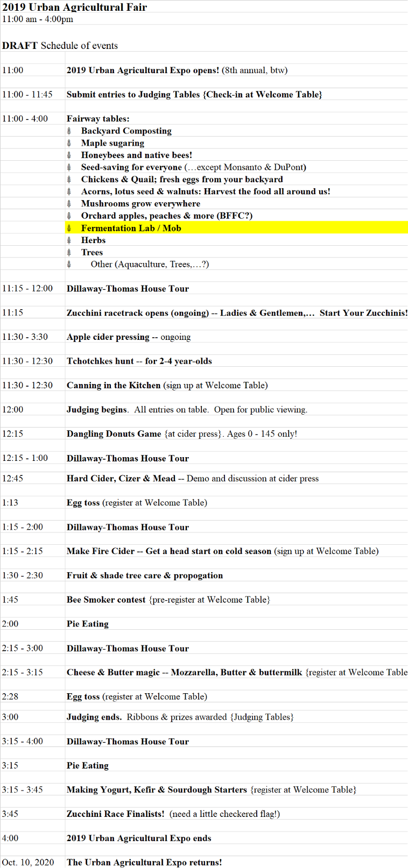The height and width of the screenshot is (868, 408).
Task: Click bullet icon beside 'Honeybees and native bees!'
Action: coord(69,155)
